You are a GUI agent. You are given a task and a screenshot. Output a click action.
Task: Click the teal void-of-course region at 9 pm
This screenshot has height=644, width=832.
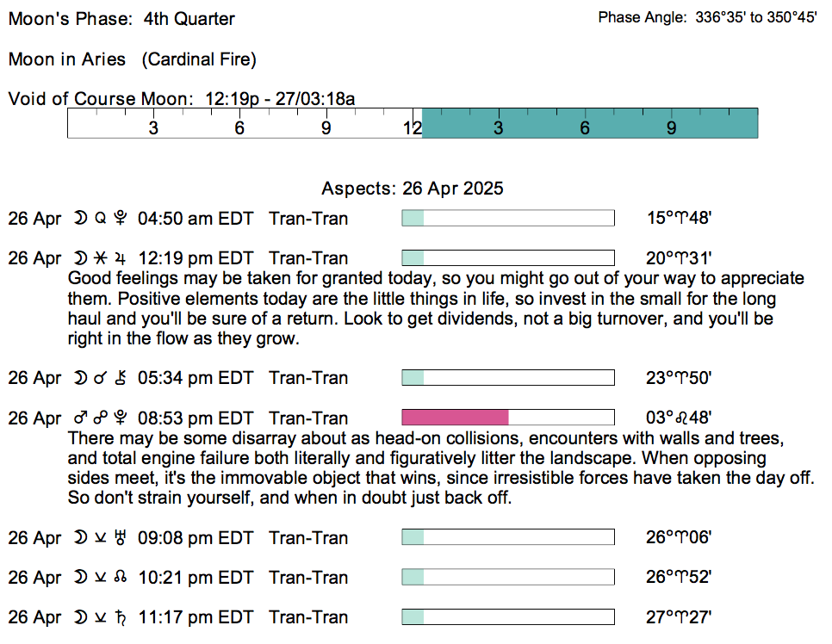[x=671, y=128]
